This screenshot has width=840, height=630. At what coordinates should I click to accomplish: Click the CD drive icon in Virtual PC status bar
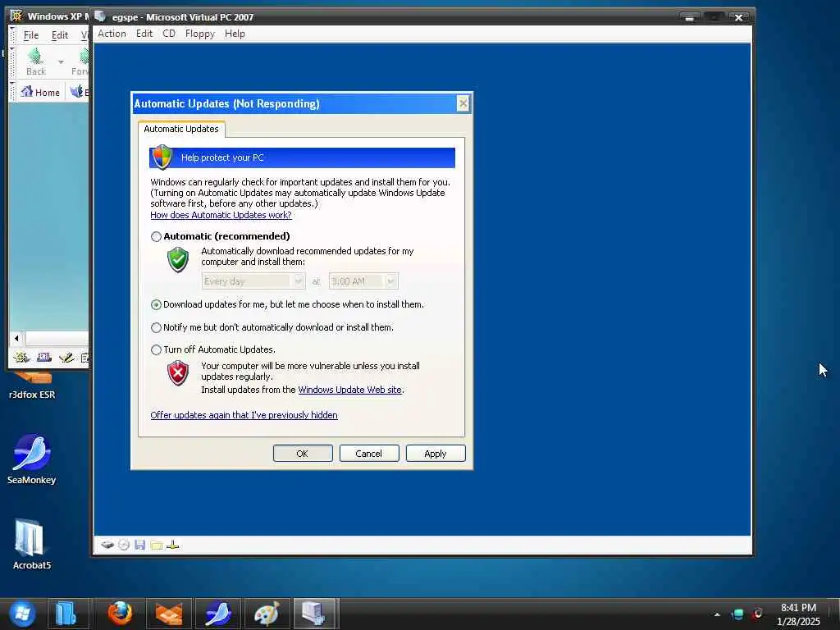tap(124, 545)
